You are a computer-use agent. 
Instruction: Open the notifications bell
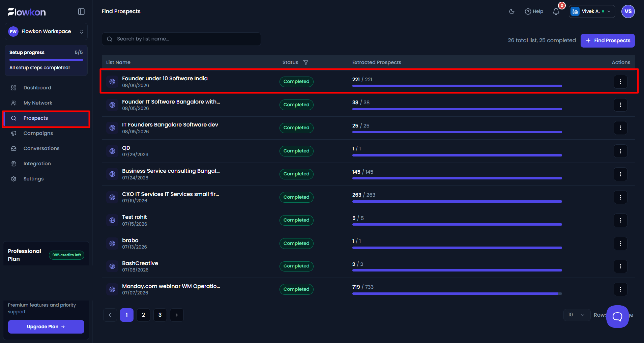coord(556,11)
